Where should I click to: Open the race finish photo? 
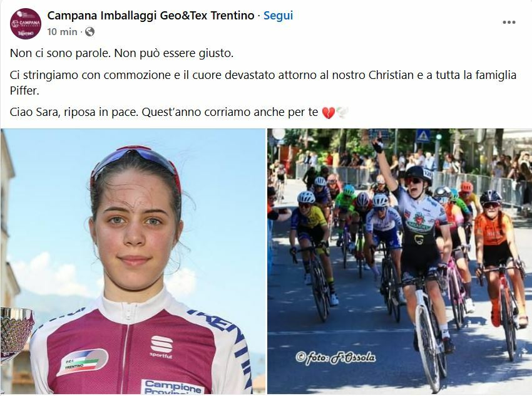coord(399,261)
